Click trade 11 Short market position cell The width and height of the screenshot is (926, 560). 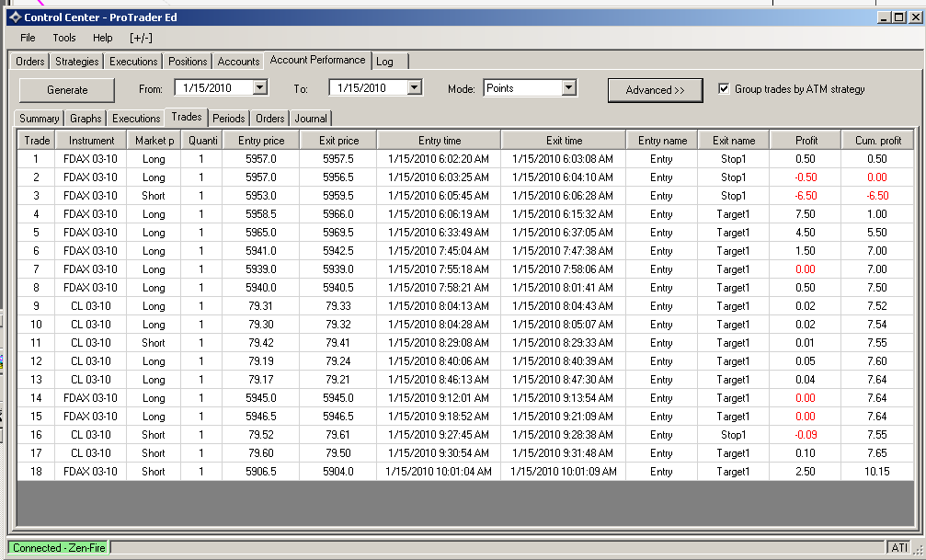click(154, 343)
